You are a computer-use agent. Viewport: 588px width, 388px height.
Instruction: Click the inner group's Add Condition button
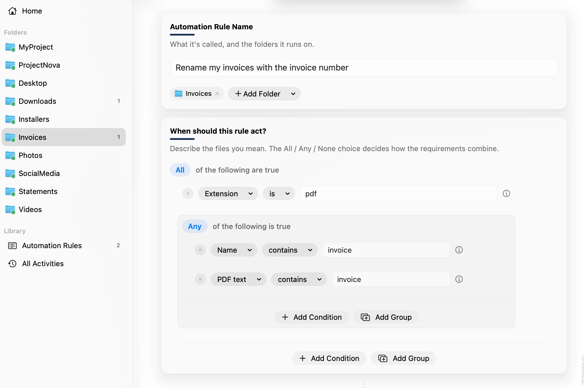click(311, 317)
